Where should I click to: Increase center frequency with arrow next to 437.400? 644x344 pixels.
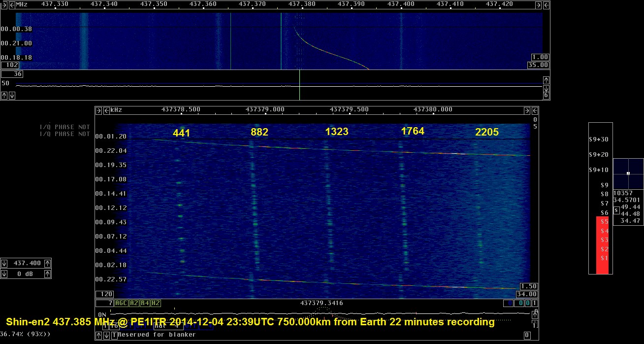(48, 263)
